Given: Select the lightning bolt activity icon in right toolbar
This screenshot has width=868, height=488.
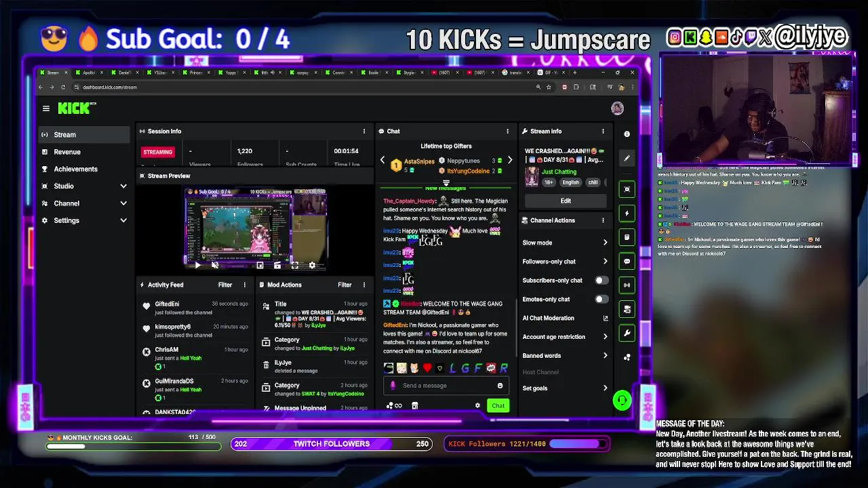Looking at the screenshot, I should click(x=627, y=213).
